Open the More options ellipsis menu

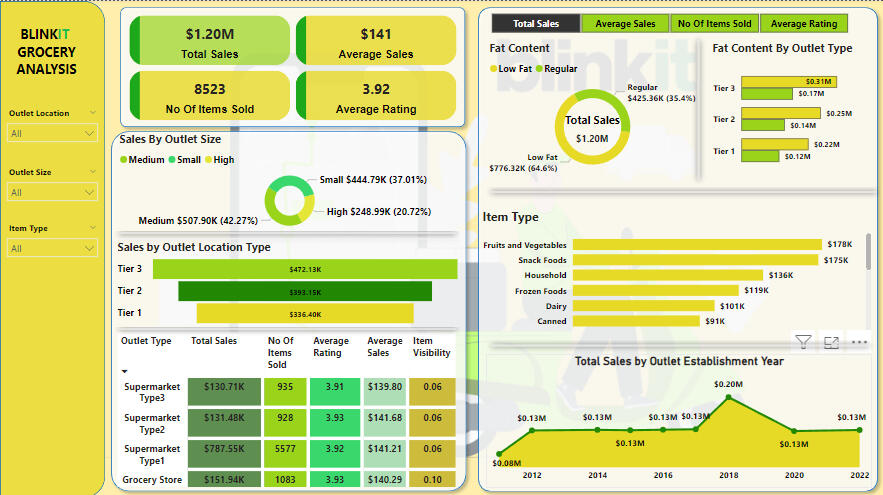[858, 342]
